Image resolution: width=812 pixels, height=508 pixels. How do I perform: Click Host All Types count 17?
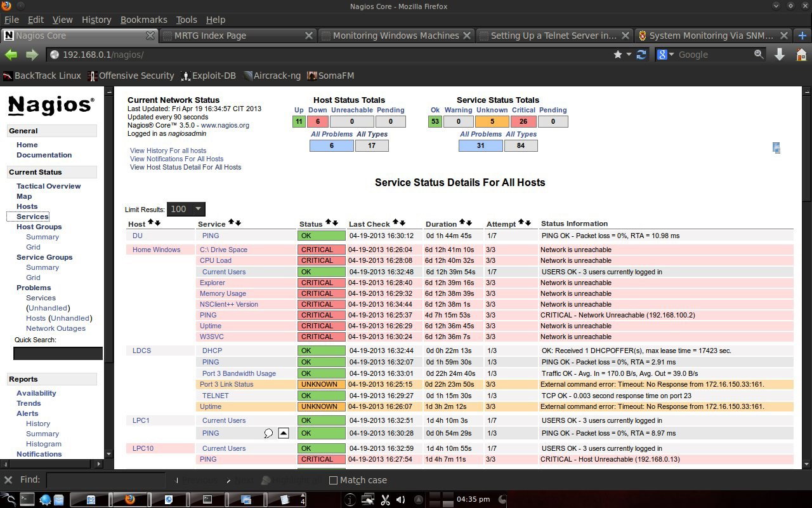[372, 145]
